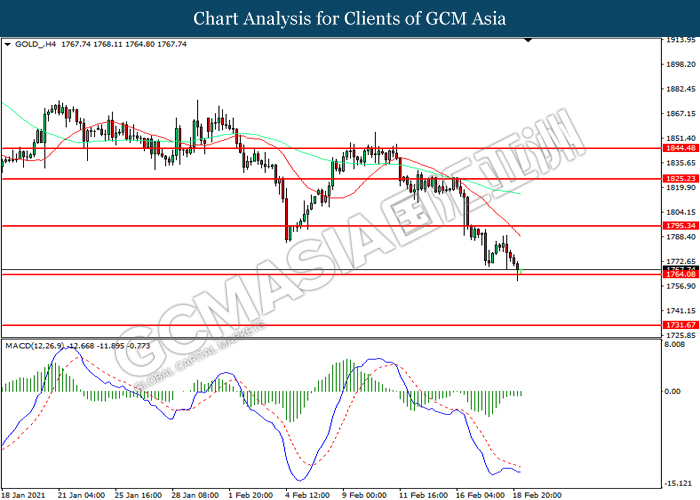Click the GOLD_,H4 symbol title text

point(35,44)
